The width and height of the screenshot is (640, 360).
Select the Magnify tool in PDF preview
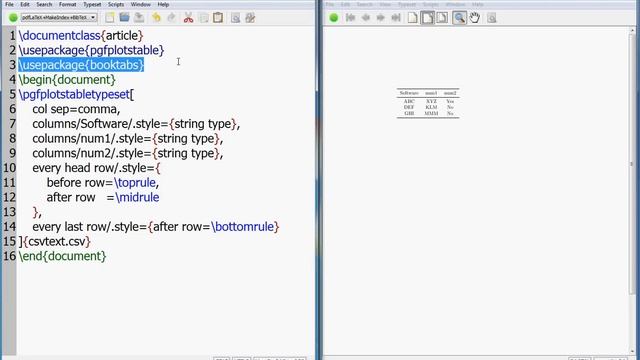click(459, 18)
